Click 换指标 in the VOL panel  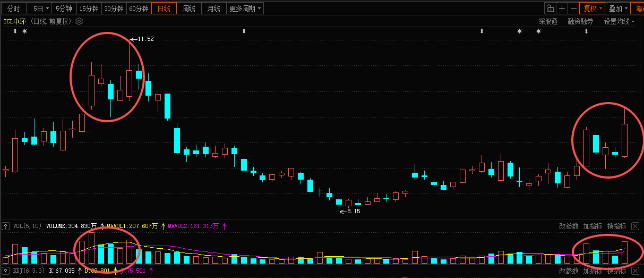616,226
